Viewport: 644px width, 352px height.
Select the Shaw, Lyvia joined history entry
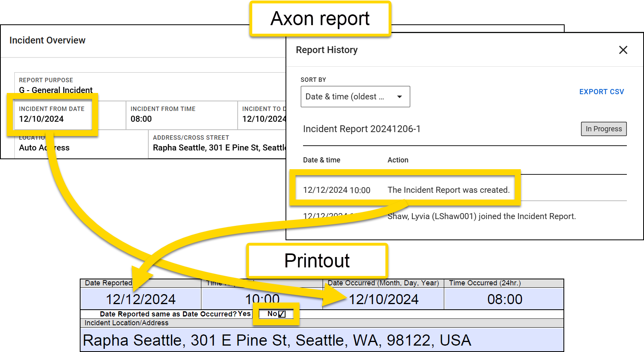(481, 216)
